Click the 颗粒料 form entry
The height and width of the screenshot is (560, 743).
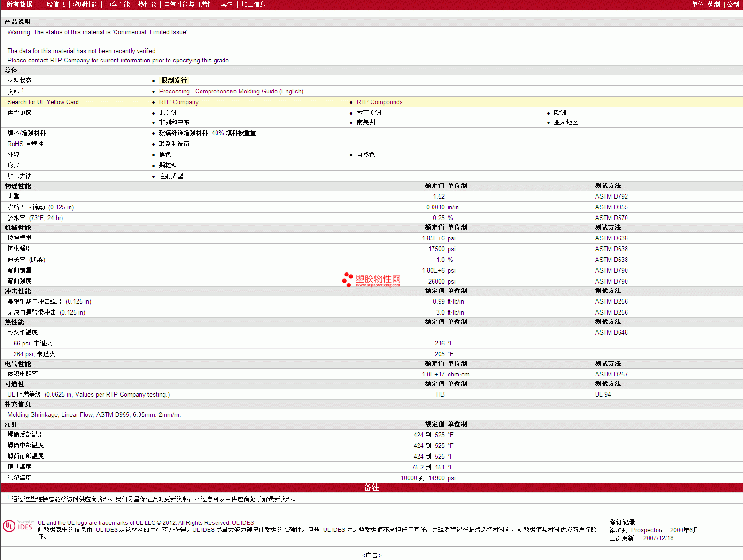pyautogui.click(x=168, y=165)
